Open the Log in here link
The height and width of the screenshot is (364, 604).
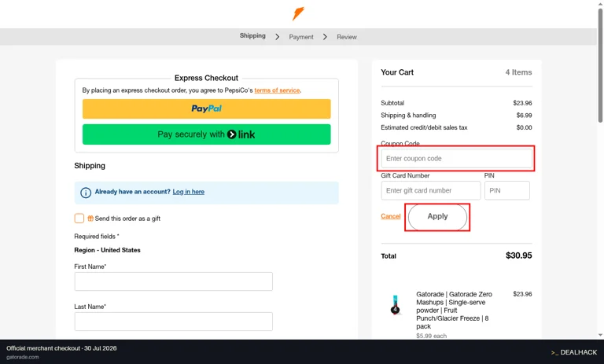[x=189, y=192]
